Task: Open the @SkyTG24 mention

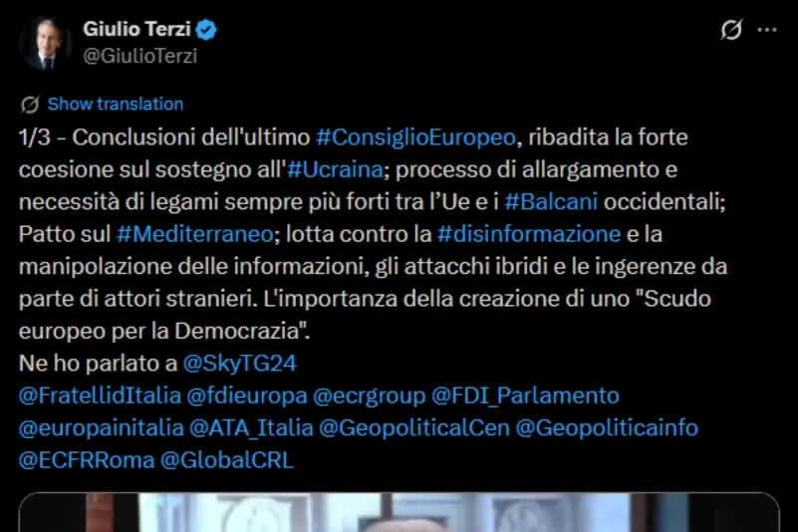Action: pyautogui.click(x=239, y=364)
